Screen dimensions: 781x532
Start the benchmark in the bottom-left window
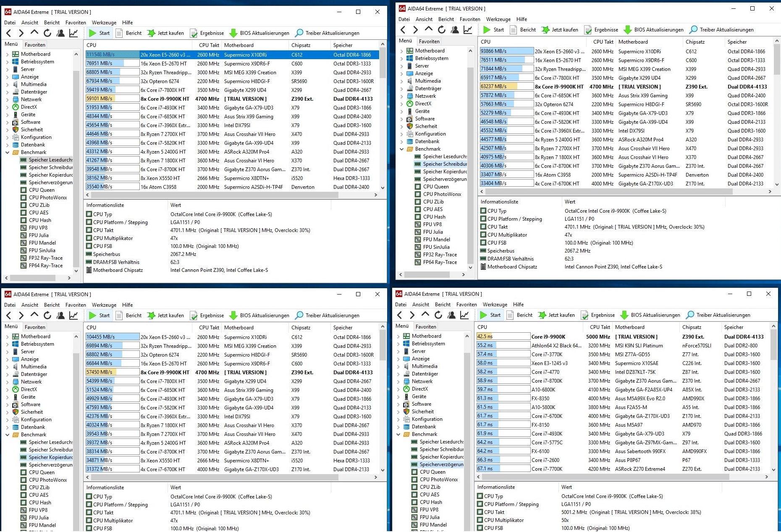(100, 316)
